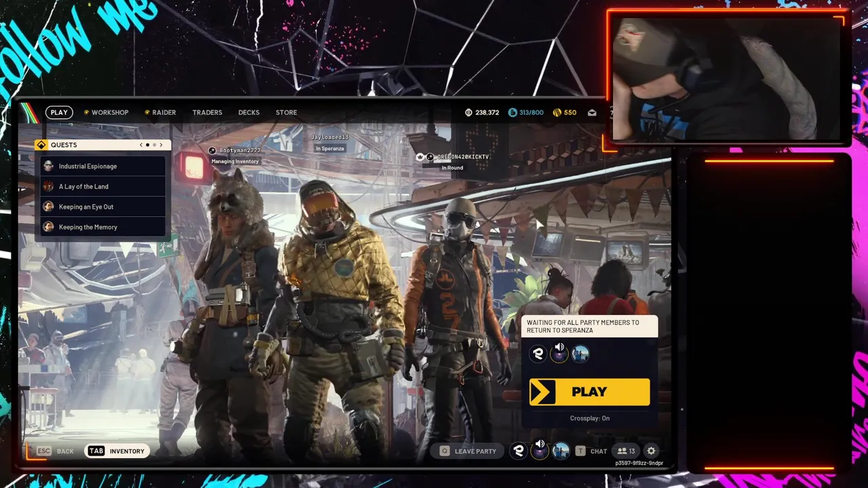The height and width of the screenshot is (488, 868).
Task: Click the white R-logo avatar in bottom bar
Action: click(519, 451)
